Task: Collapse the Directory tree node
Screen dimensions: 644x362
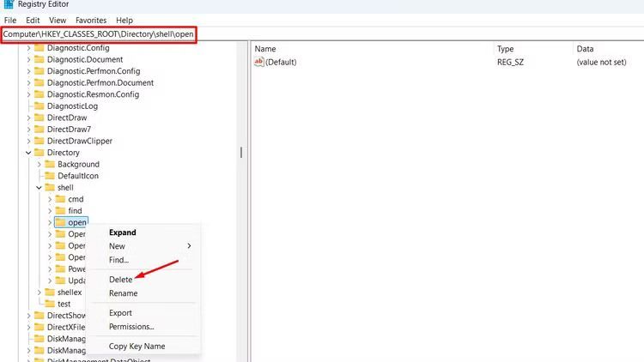Action: [x=29, y=153]
